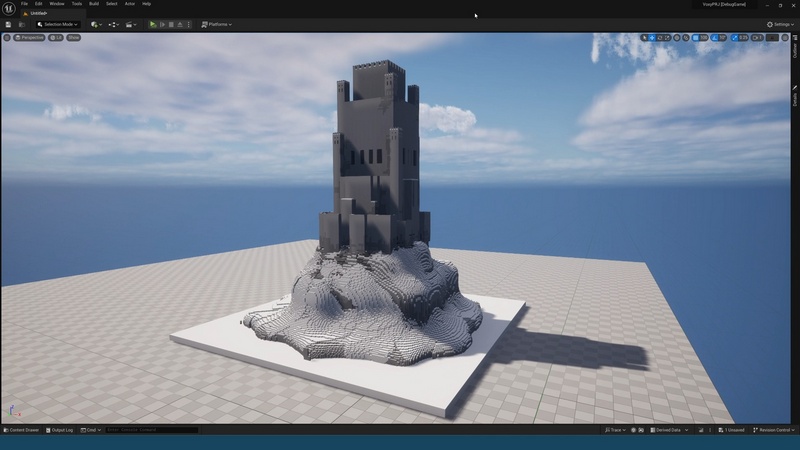Open the Content Drawer

(21, 430)
